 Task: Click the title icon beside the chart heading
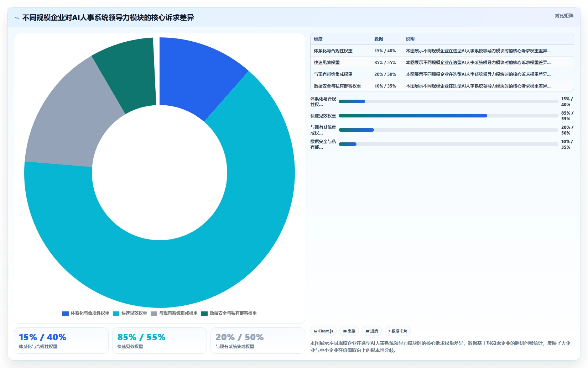pyautogui.click(x=17, y=18)
